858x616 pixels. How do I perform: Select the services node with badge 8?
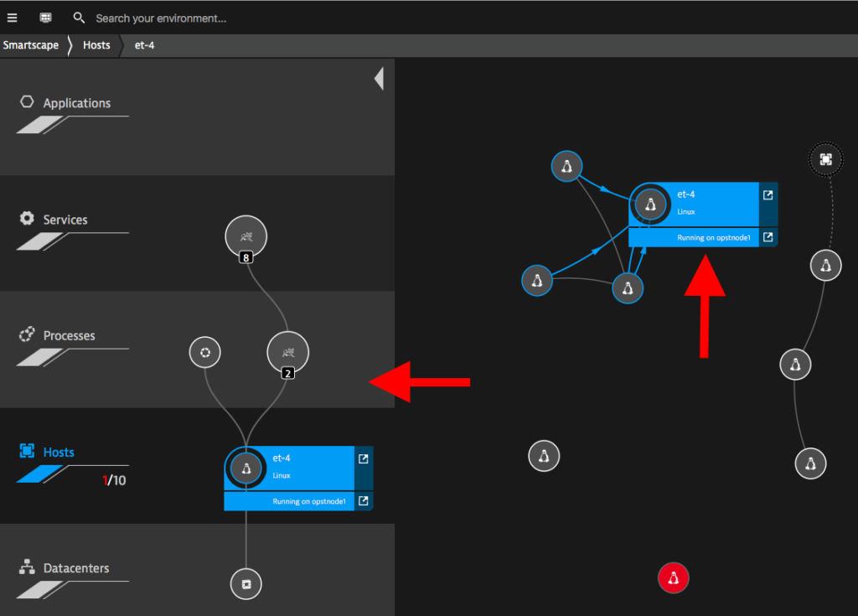[246, 236]
